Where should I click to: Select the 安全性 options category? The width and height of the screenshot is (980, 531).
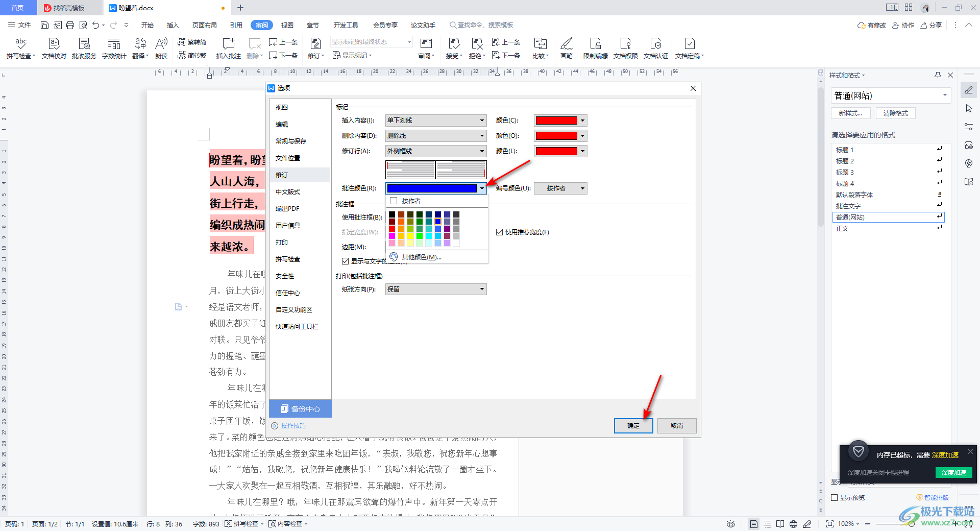click(300, 276)
